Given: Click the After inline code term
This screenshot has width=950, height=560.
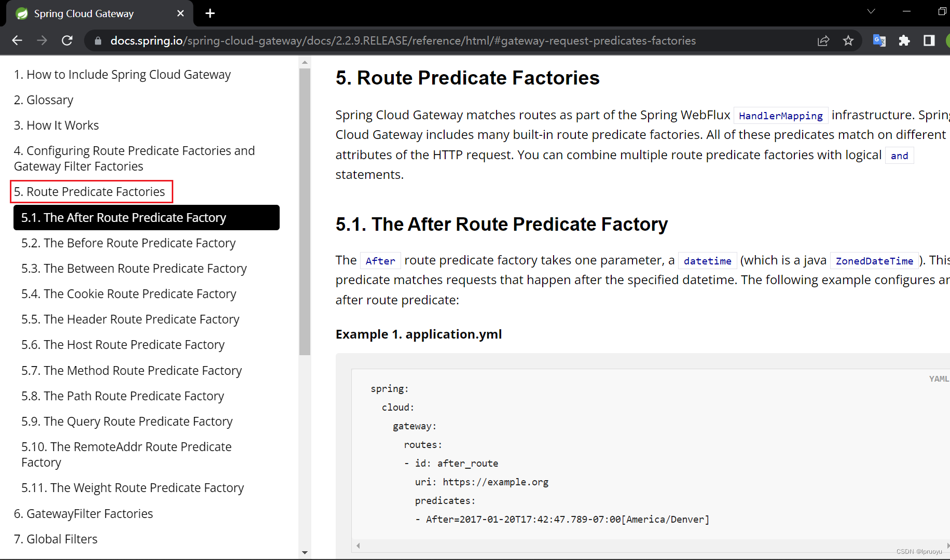Looking at the screenshot, I should 380,261.
